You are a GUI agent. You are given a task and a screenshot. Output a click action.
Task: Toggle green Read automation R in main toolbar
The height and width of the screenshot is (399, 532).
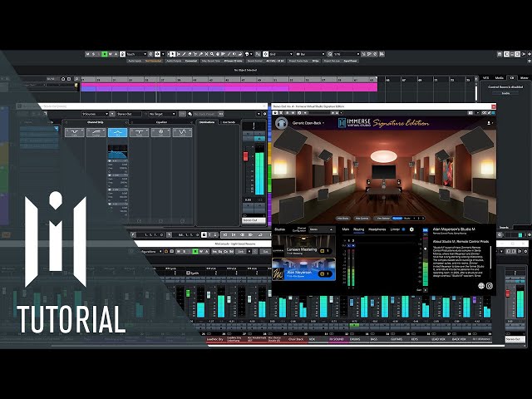pos(104,54)
